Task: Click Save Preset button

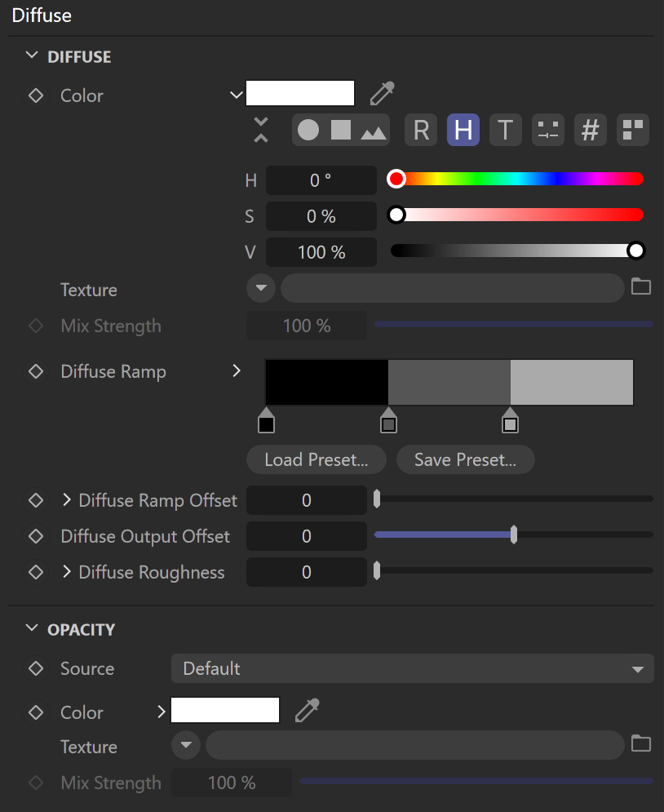Action: pyautogui.click(x=465, y=459)
